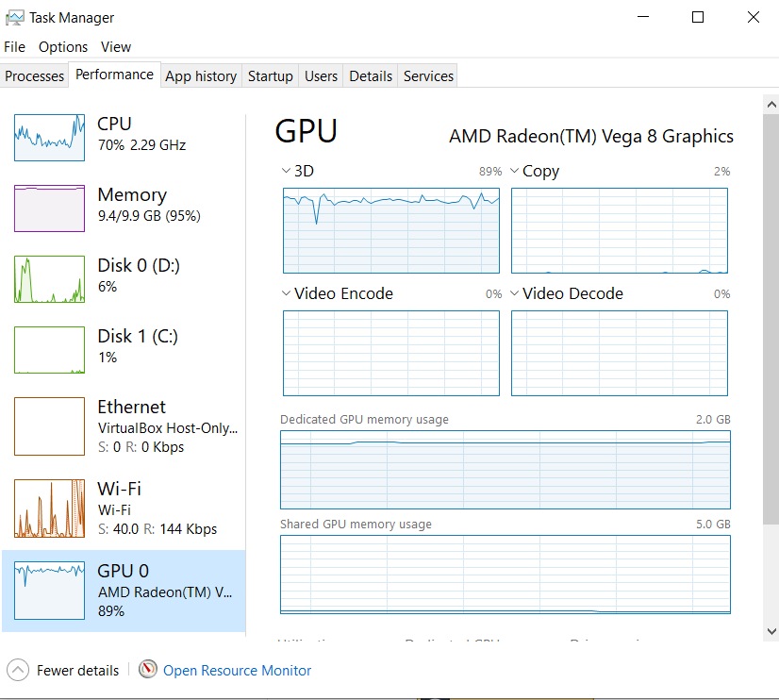Click the 3D engine usage graph
The image size is (779, 700).
(391, 230)
